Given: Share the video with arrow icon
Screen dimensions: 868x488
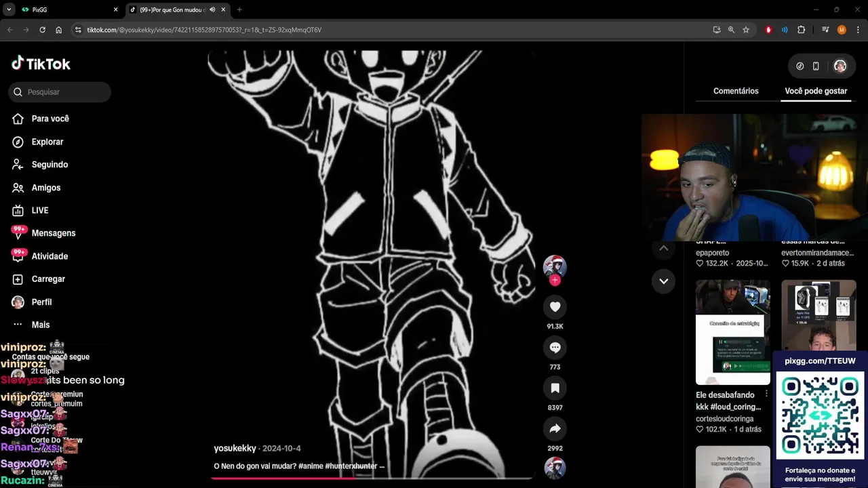Looking at the screenshot, I should tap(555, 429).
